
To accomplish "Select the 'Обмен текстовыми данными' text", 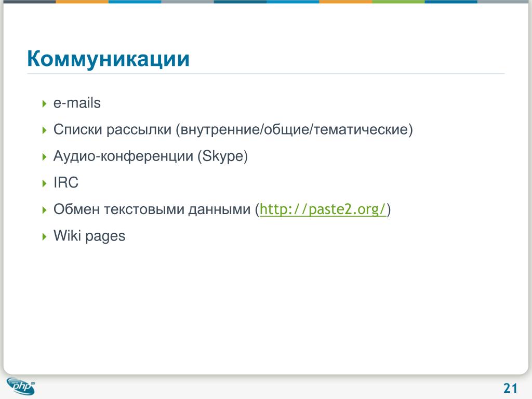I will pyautogui.click(x=152, y=209).
